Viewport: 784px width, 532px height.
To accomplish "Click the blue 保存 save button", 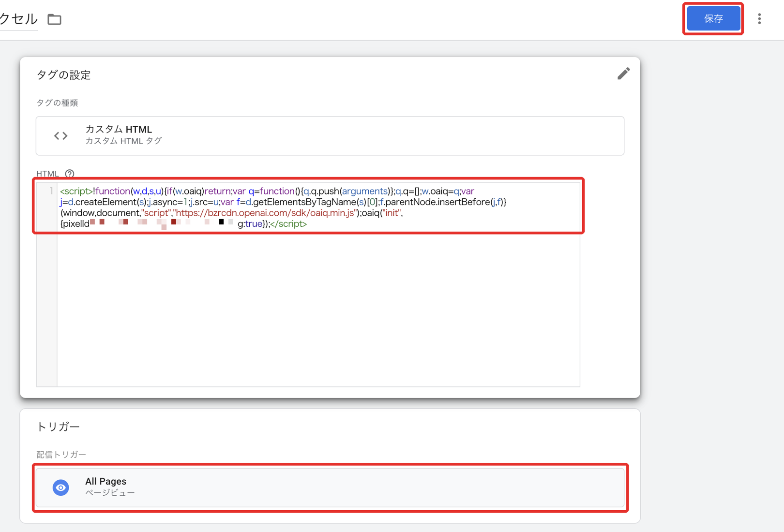I will [x=713, y=19].
